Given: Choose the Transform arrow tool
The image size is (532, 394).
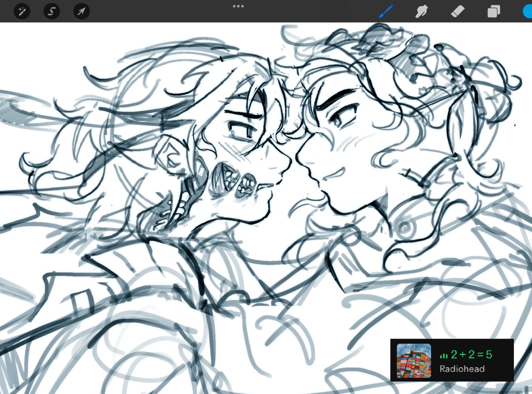Looking at the screenshot, I should click(x=82, y=12).
